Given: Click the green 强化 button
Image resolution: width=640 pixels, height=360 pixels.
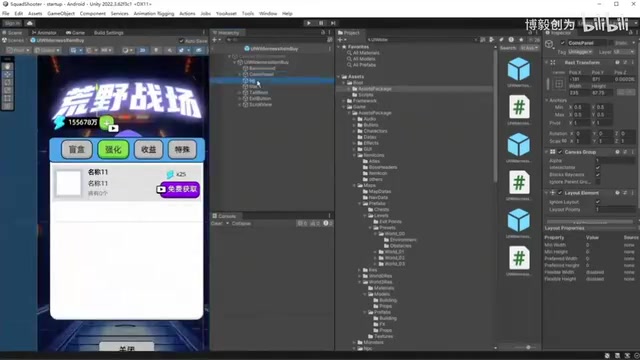Looking at the screenshot, I should (113, 149).
